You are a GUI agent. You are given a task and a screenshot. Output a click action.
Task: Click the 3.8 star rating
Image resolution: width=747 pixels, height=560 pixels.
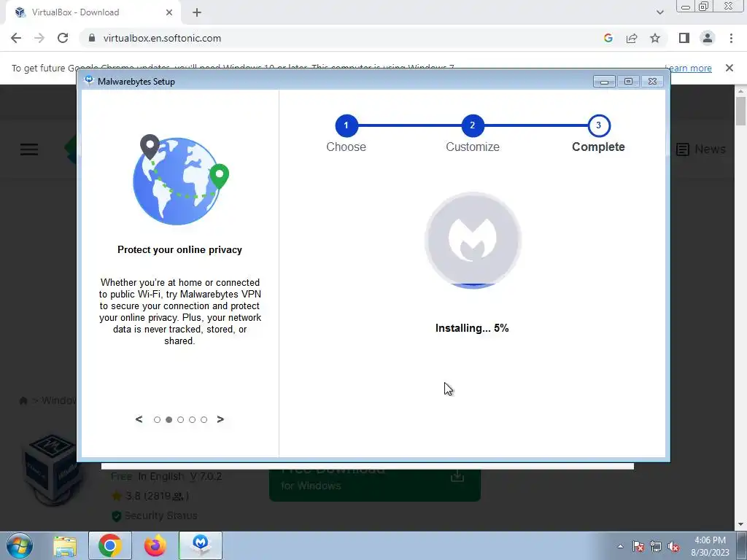tap(150, 496)
